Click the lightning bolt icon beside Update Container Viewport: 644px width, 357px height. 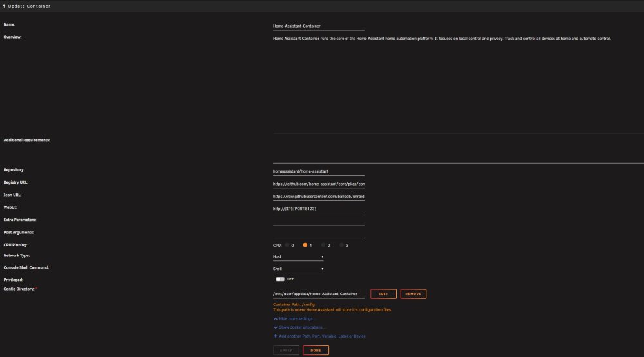click(4, 6)
